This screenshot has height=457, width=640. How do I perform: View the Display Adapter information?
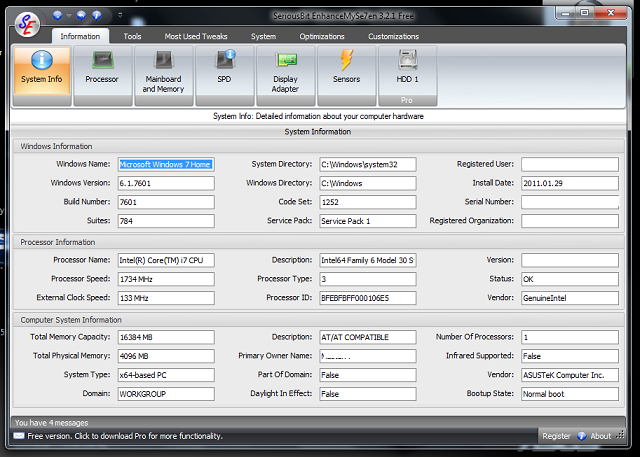[x=285, y=76]
